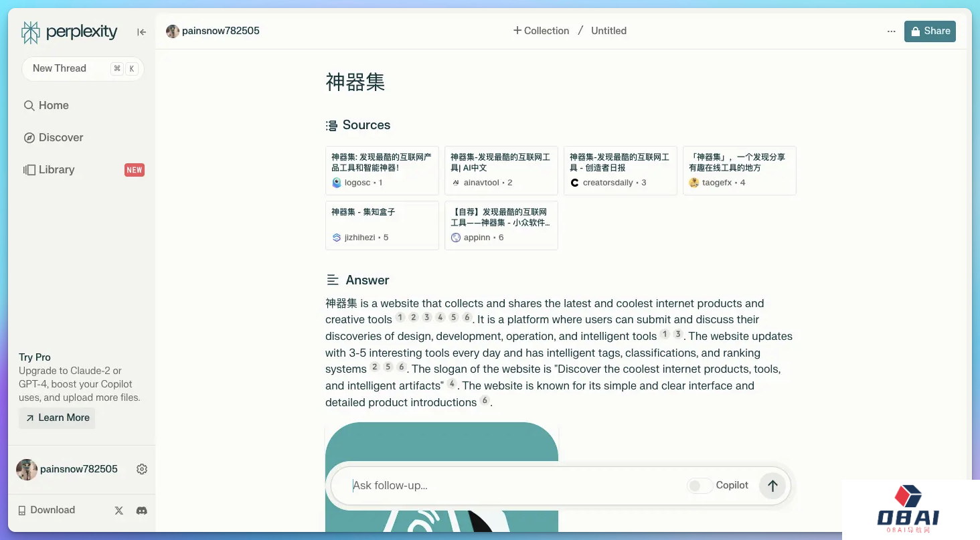Collapse the sidebar with the arrow icon
Image resolution: width=980 pixels, height=540 pixels.
(141, 31)
